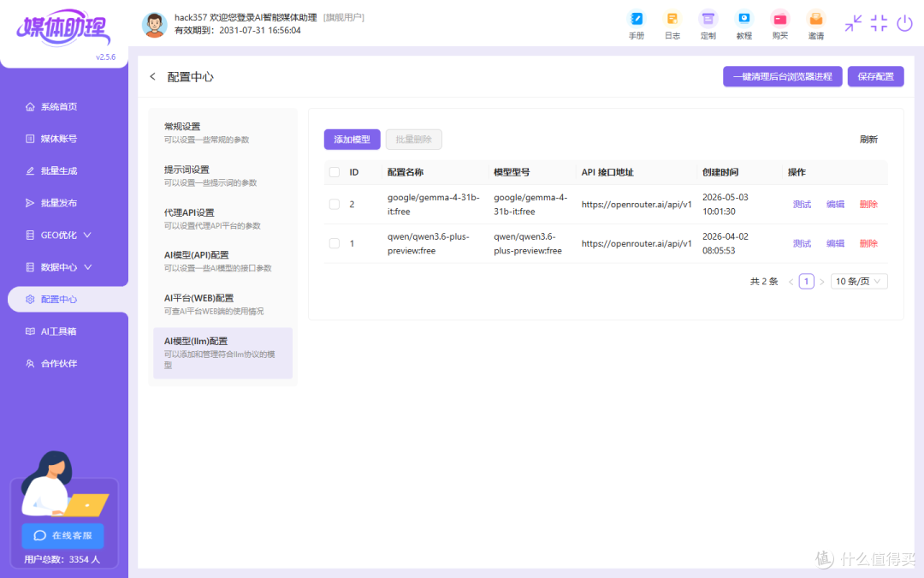Screen dimensions: 924x578
Task: Open 系统首页 in sidebar
Action: click(x=59, y=107)
